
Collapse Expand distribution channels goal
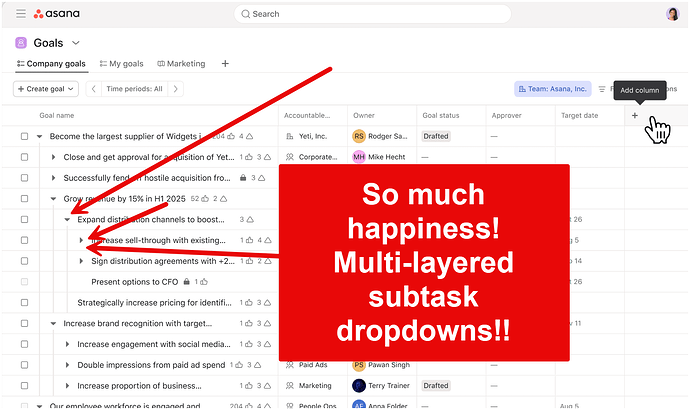(x=67, y=219)
